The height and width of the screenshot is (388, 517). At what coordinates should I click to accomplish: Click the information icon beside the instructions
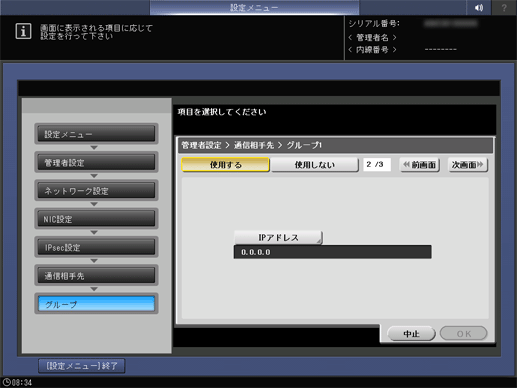click(x=23, y=32)
